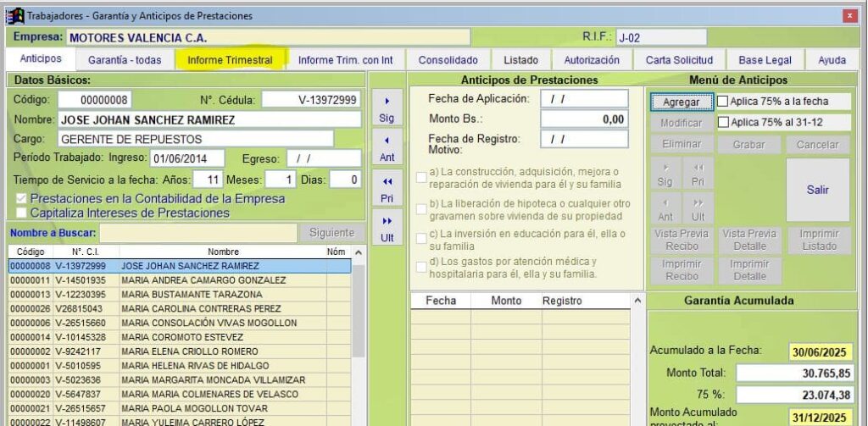Jump to first worker with Pri button
Screen dimensions: 868x426
click(387, 189)
